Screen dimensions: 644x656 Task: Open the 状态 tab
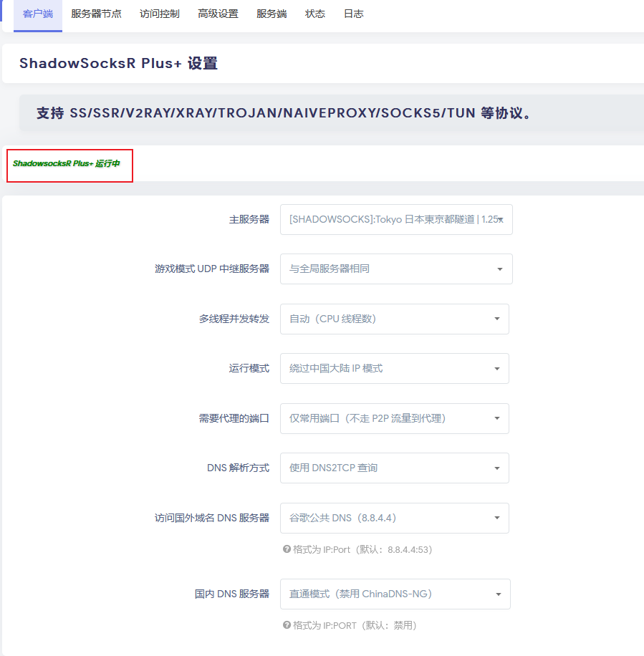314,14
